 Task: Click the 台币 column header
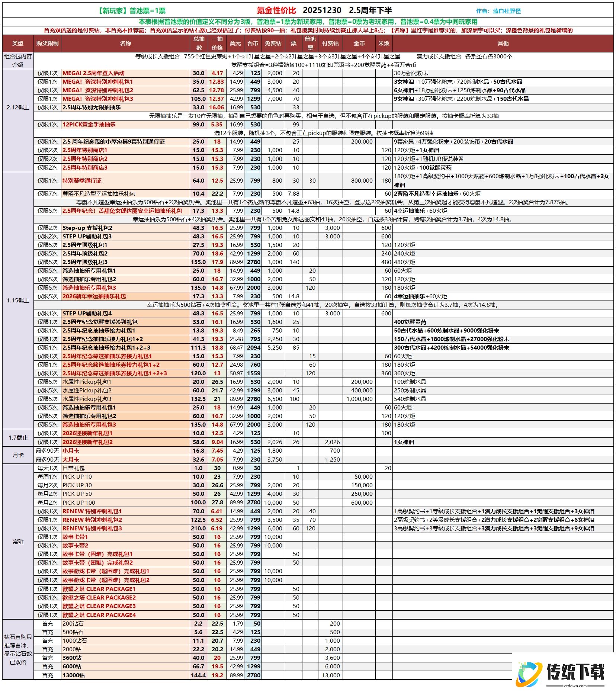(x=253, y=44)
